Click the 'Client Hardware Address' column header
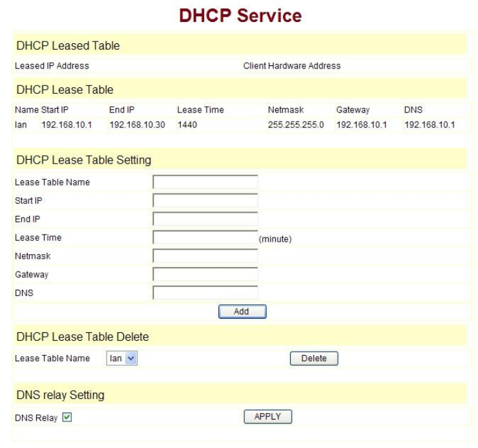This screenshot has height=448, width=478. coord(292,66)
